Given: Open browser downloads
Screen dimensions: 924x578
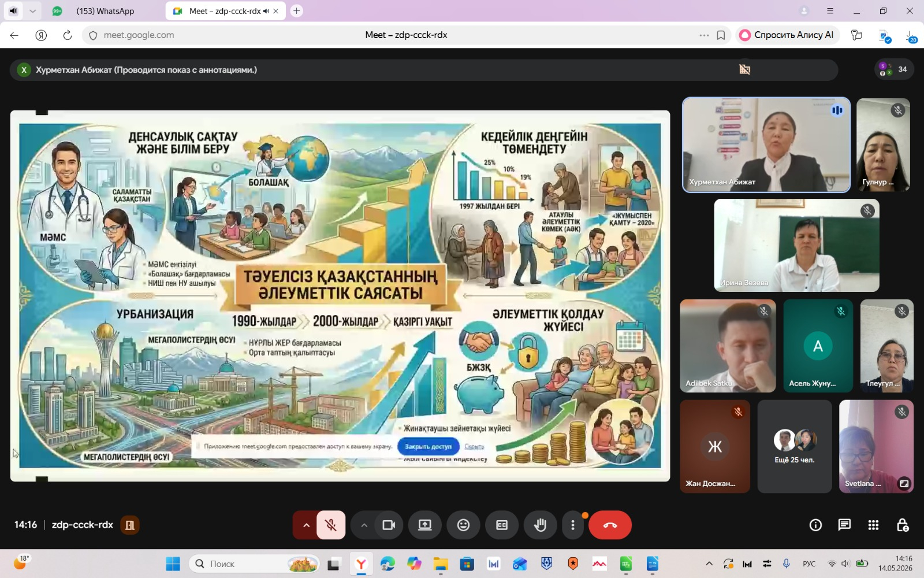Looking at the screenshot, I should pyautogui.click(x=910, y=36).
